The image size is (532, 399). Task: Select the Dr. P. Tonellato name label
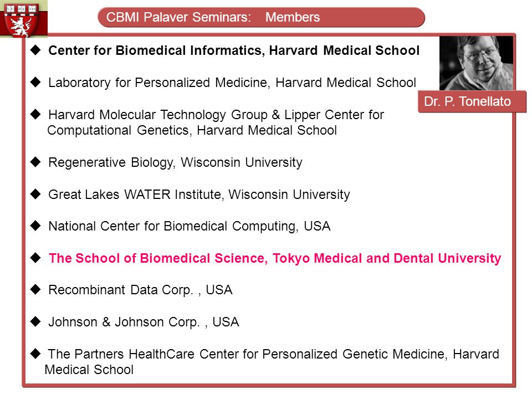click(472, 101)
